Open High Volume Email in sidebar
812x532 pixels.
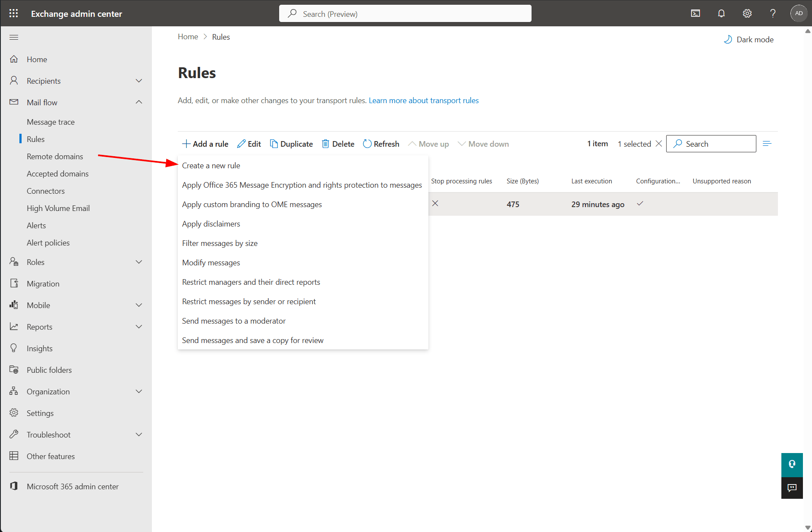(58, 208)
